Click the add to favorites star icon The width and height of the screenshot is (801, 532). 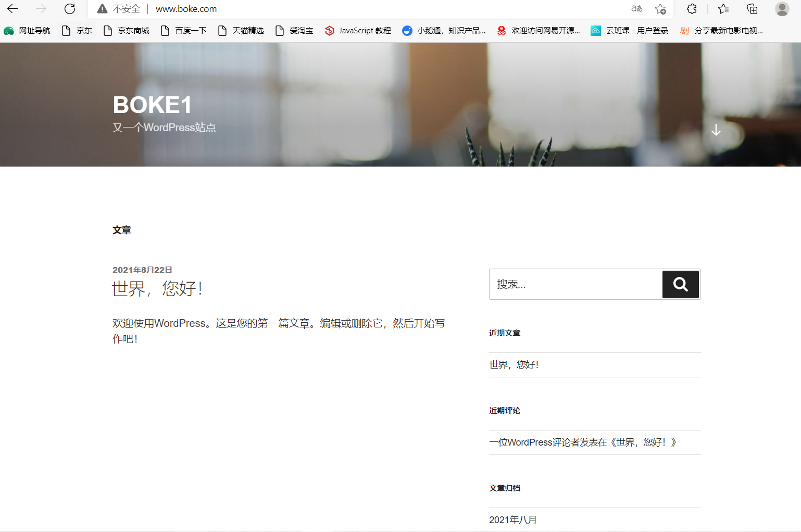tap(660, 9)
